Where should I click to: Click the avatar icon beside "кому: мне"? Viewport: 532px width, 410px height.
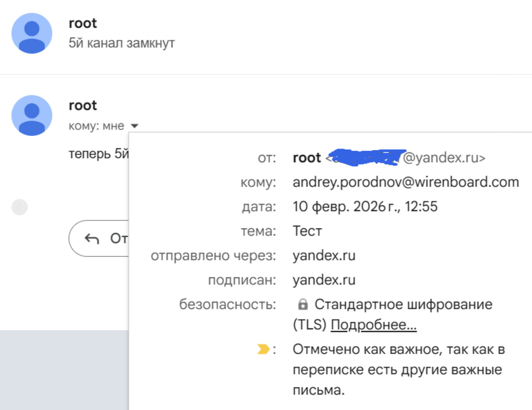click(32, 115)
